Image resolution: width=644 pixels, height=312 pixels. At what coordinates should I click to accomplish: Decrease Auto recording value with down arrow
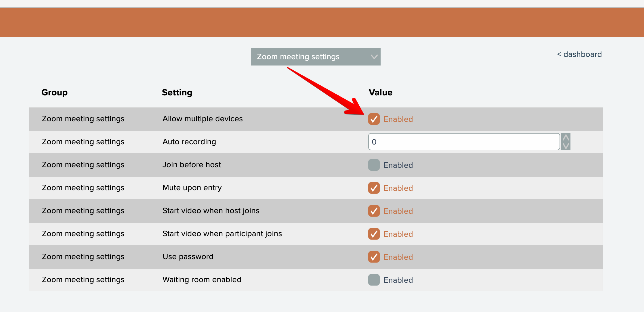[x=566, y=146]
